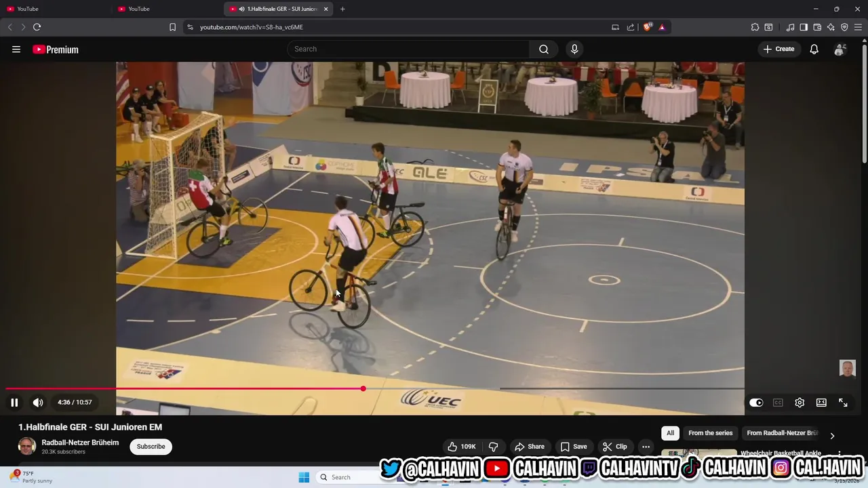This screenshot has width=868, height=488.
Task: Open player settings gear
Action: tap(800, 403)
